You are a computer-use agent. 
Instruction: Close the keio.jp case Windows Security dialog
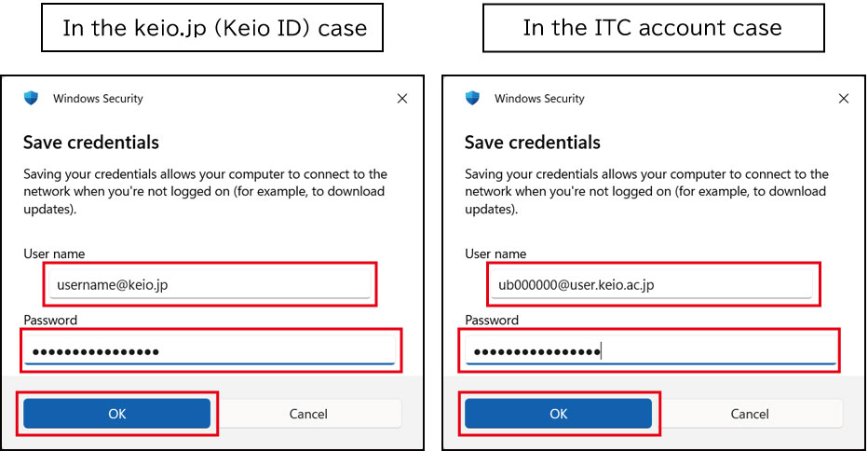[x=402, y=99]
